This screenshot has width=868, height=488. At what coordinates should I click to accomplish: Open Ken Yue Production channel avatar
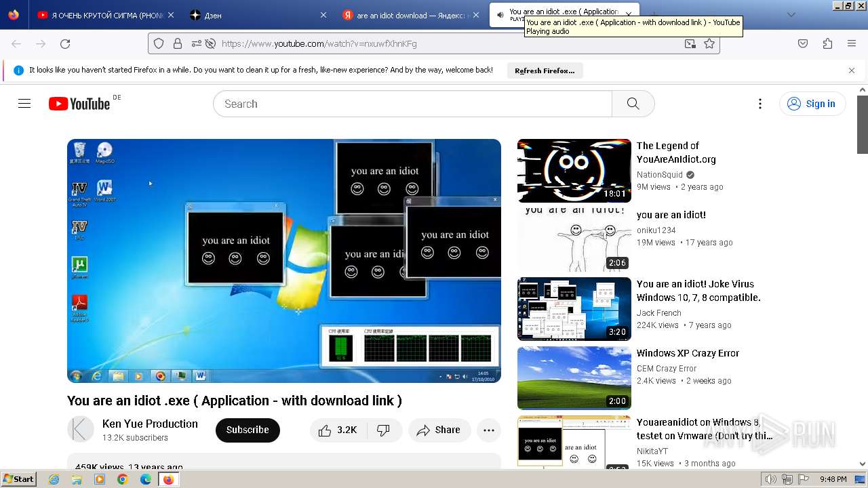81,430
